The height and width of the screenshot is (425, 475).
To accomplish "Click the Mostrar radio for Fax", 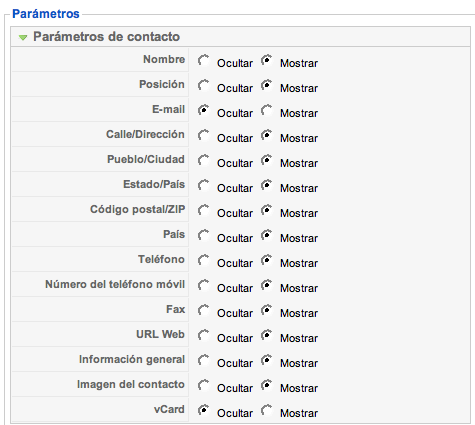I will click(x=266, y=310).
